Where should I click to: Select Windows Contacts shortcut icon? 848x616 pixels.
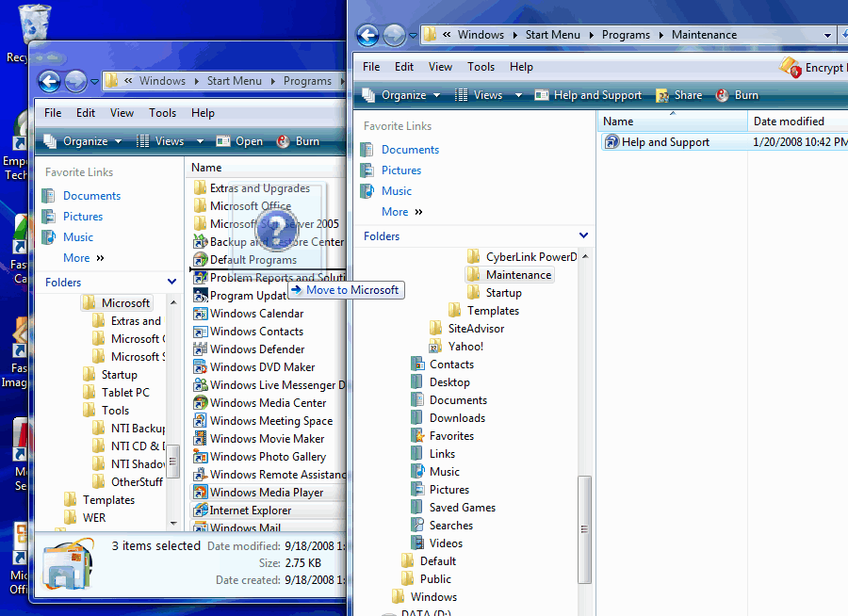200,332
